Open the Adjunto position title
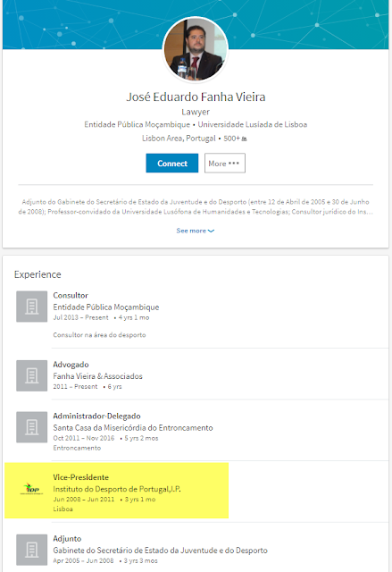The image size is (392, 572). (x=67, y=538)
